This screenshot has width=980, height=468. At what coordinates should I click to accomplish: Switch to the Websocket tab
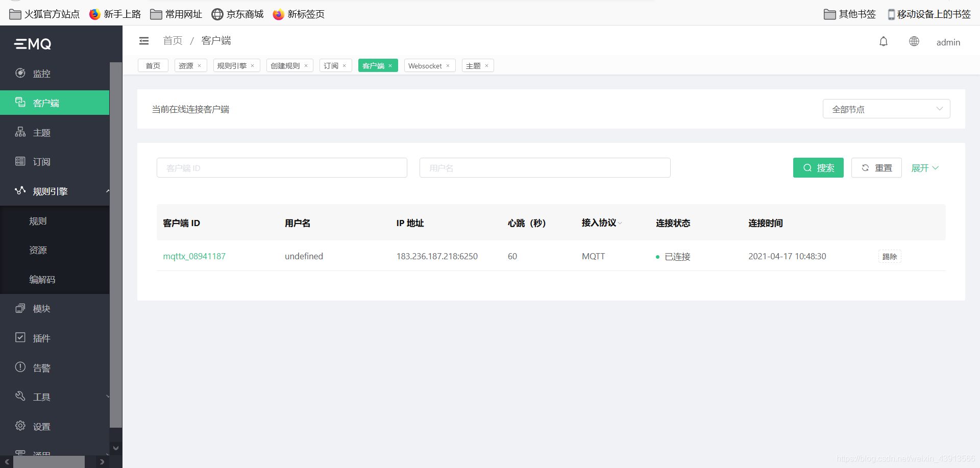(426, 65)
